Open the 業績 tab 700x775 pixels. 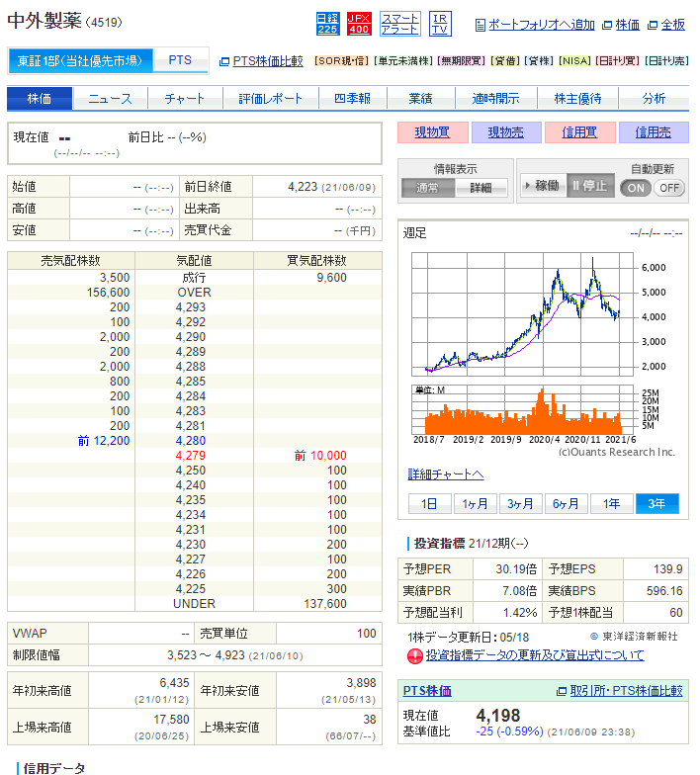point(421,99)
